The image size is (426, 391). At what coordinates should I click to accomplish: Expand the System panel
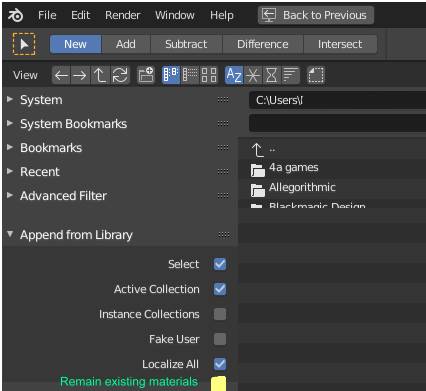pos(10,99)
